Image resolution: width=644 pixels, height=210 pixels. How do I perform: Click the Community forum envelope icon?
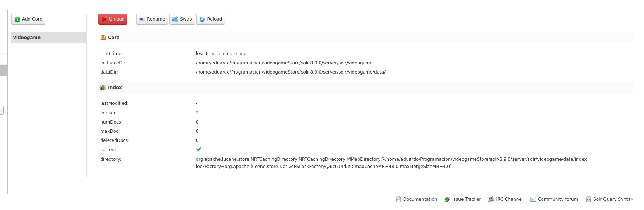click(533, 199)
